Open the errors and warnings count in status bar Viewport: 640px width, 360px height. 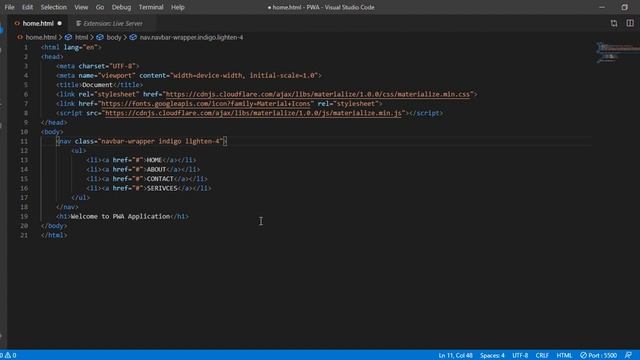(8, 355)
